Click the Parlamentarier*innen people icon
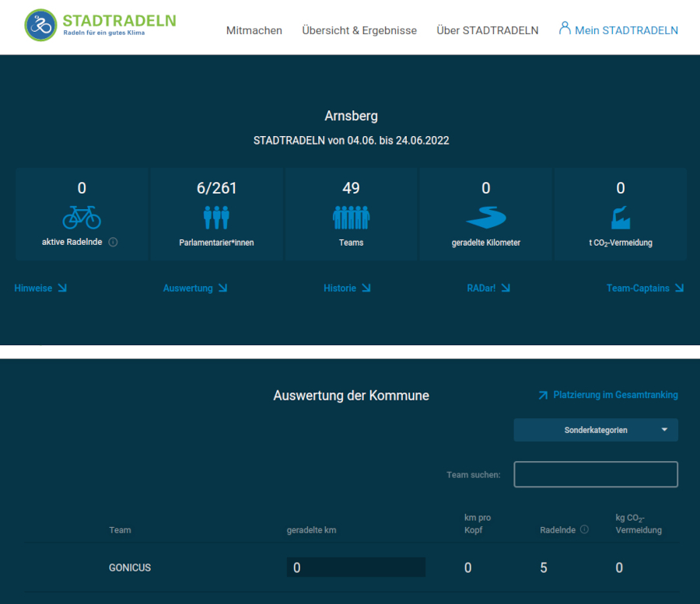Screen dimensions: 700x604 [x=216, y=217]
